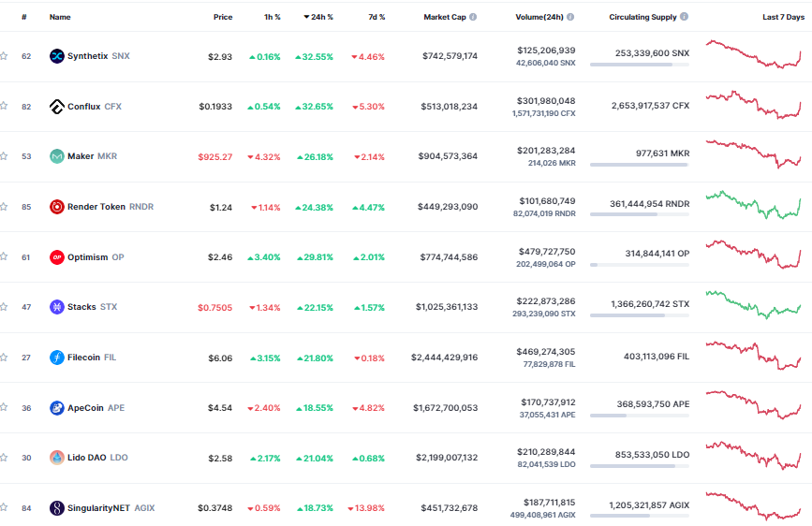Screen dimensions: 812x526
Task: Click the Maker MKR logo icon
Action: [x=56, y=156]
